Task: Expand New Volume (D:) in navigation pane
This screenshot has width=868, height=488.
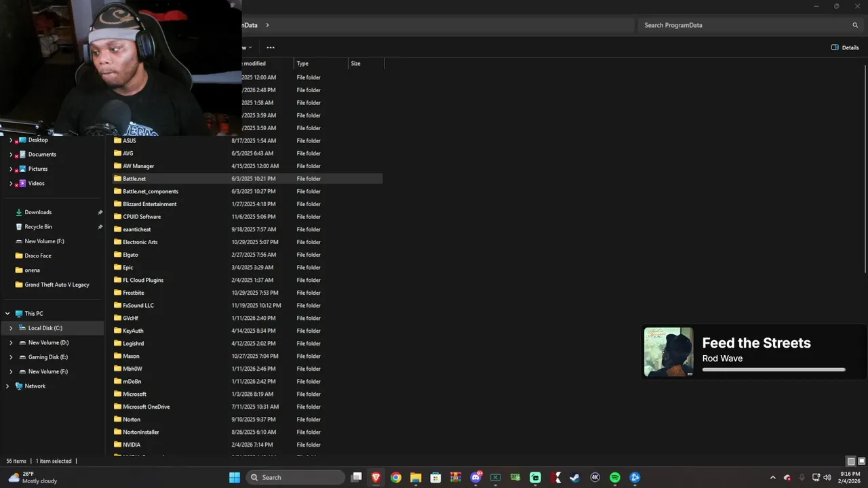Action: coord(10,342)
